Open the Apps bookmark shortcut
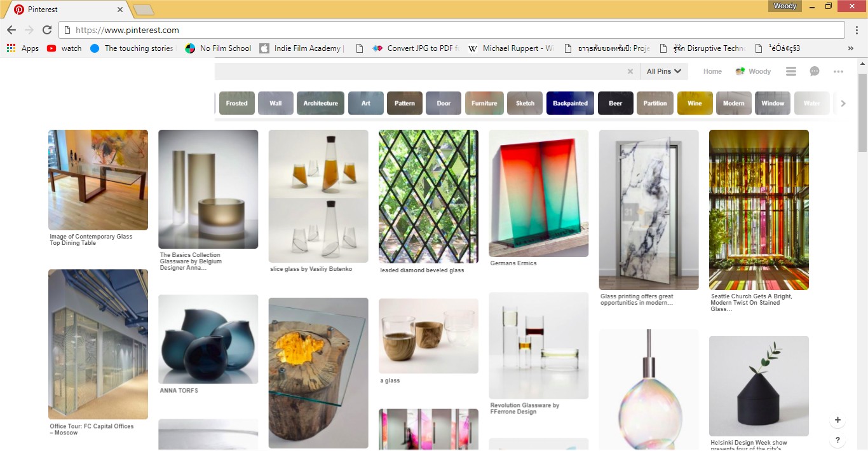 [x=23, y=48]
